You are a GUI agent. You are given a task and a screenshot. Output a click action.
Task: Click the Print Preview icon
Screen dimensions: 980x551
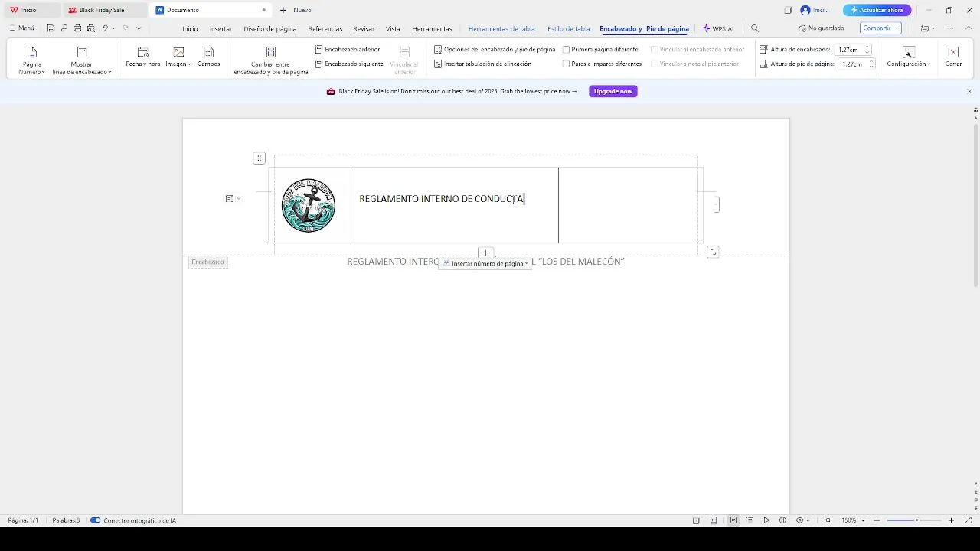90,28
